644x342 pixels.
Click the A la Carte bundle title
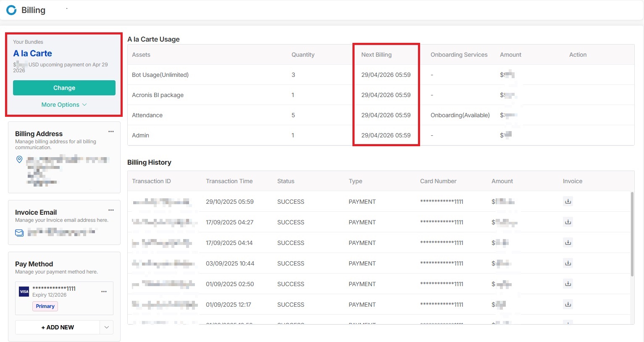pyautogui.click(x=32, y=53)
